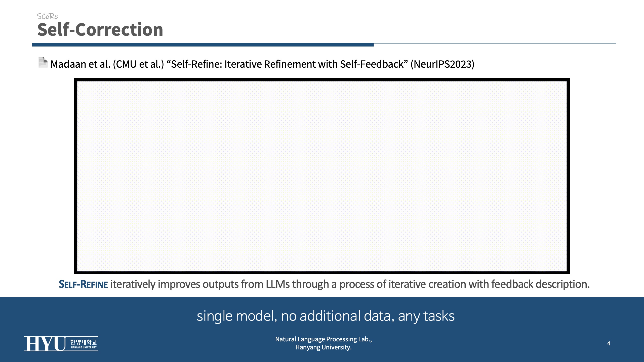Click inside the empty figure placeholder
The width and height of the screenshot is (644, 362).
pos(322,176)
